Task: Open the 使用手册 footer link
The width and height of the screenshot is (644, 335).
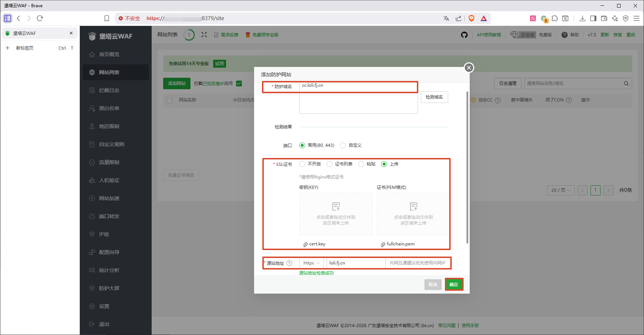Action: click(x=470, y=326)
